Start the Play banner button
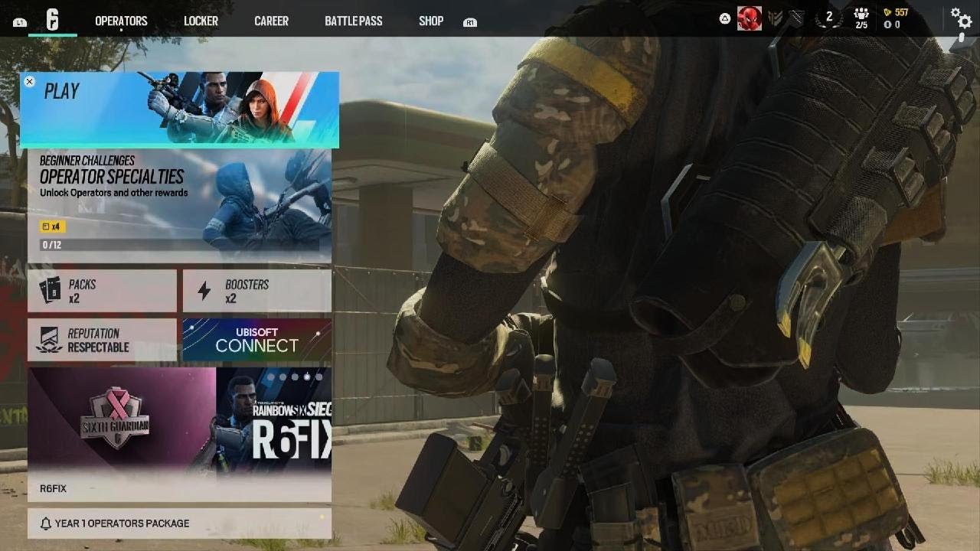Image resolution: width=980 pixels, height=551 pixels. tap(179, 109)
